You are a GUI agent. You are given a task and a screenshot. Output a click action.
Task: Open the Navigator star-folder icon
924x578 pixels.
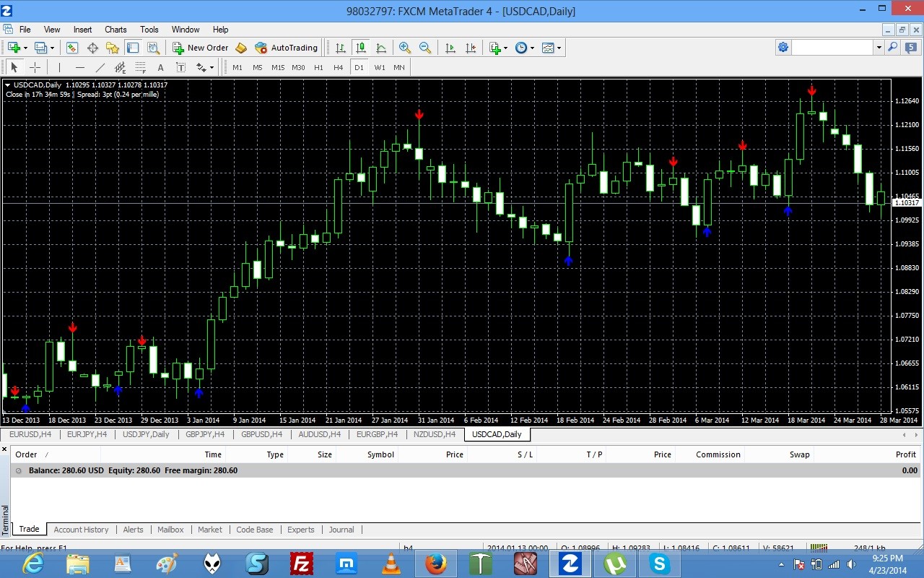coord(113,48)
